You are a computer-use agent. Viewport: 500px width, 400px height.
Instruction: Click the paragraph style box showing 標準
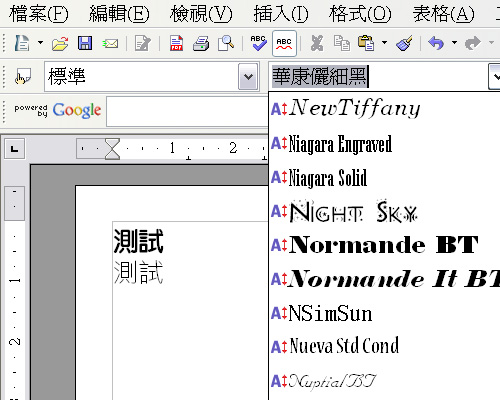141,76
